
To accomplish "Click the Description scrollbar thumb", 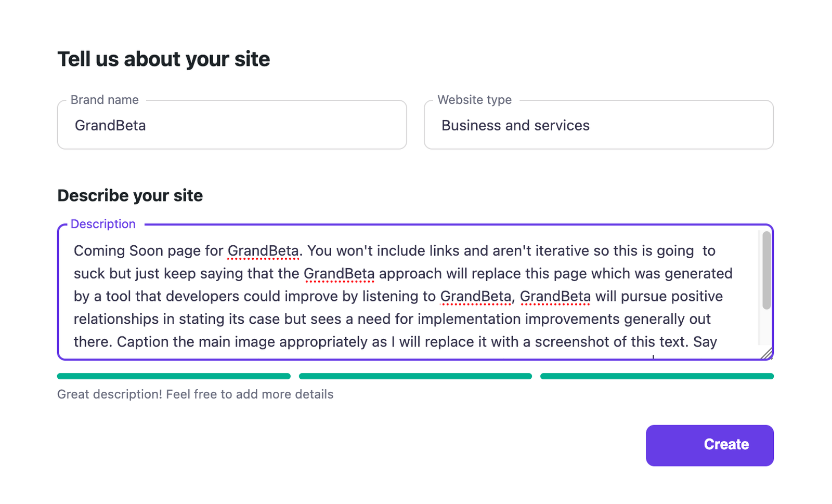I will [x=766, y=270].
